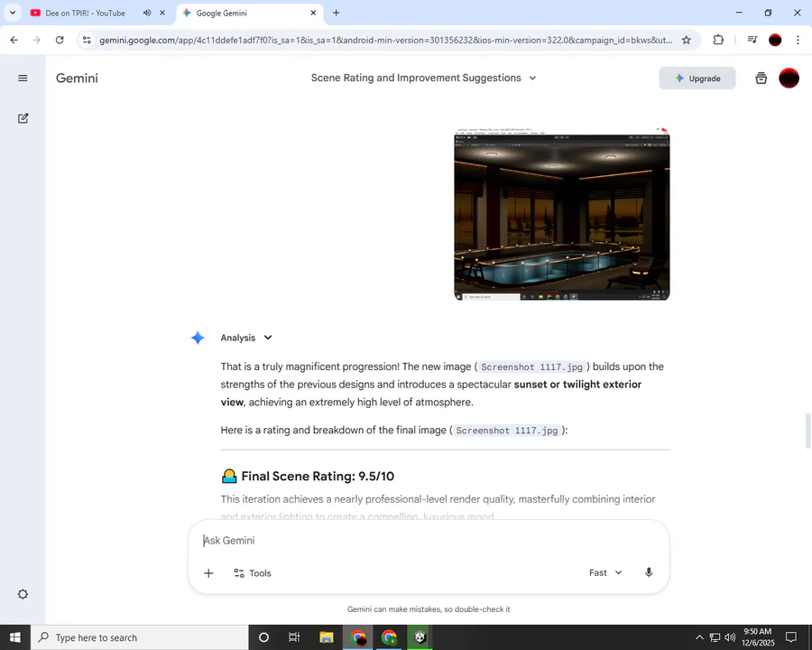View site information icon in address bar
Screen dimensions: 812x650
pyautogui.click(x=87, y=40)
